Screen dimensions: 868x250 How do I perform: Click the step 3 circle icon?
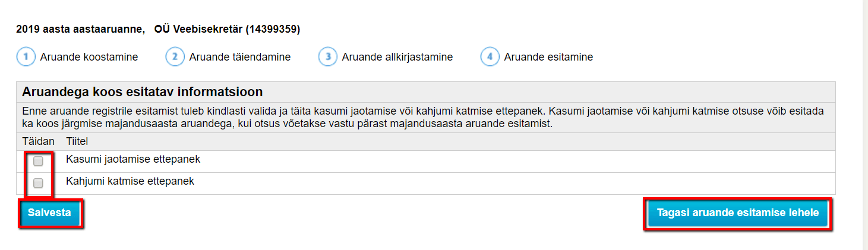point(327,57)
